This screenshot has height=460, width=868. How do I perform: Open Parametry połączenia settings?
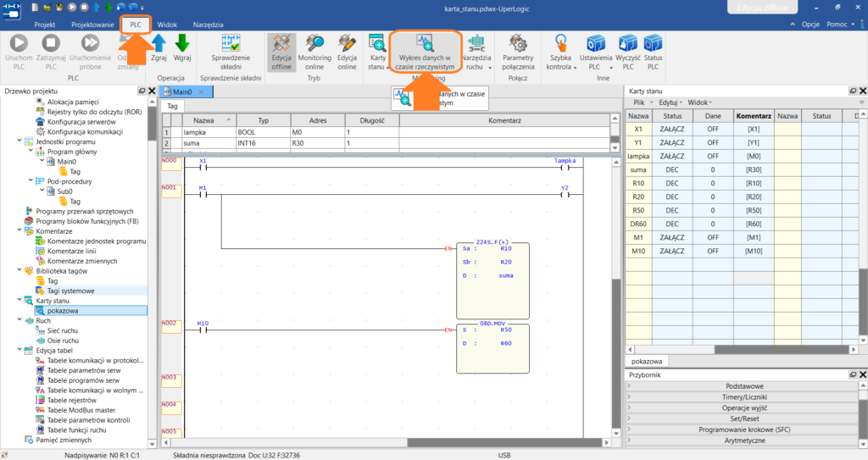(x=518, y=52)
